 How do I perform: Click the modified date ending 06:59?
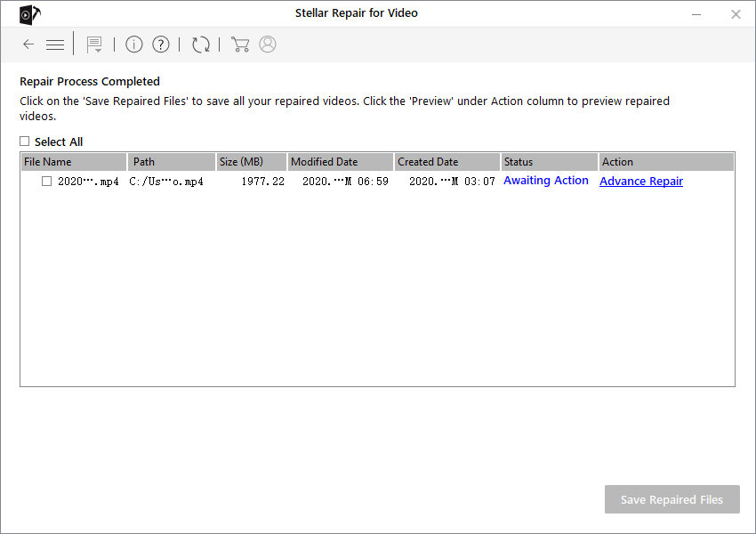345,182
